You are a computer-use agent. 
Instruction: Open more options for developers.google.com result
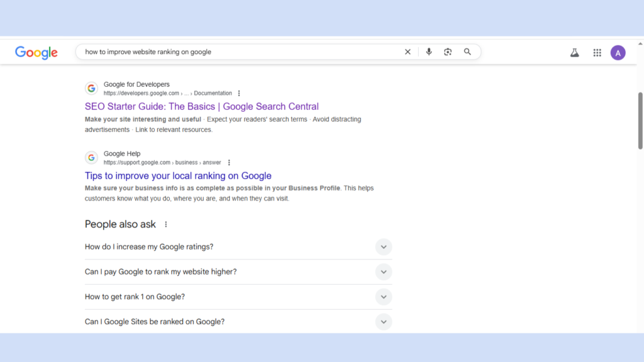pos(239,93)
